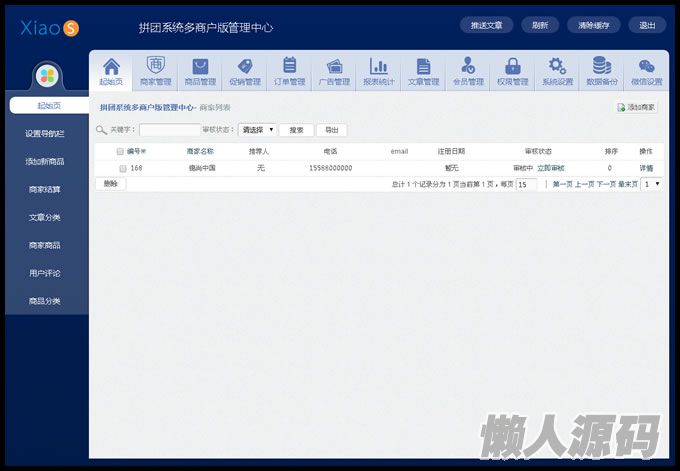Open 文章分类 in the sidebar

tap(45, 217)
